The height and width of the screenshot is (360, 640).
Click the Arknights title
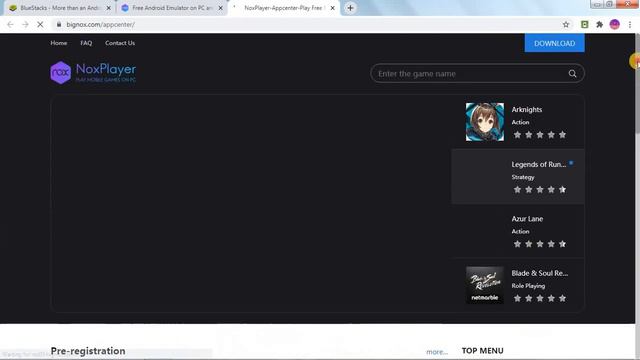527,110
